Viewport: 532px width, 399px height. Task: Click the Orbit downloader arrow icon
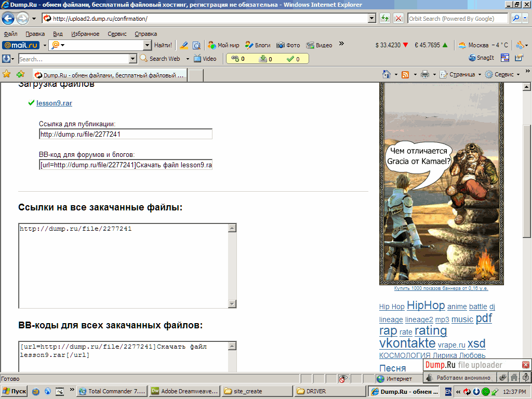(6, 59)
